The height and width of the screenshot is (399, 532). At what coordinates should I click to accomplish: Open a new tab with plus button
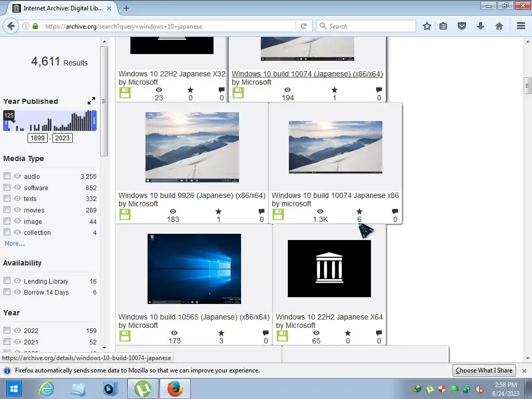[x=126, y=8]
